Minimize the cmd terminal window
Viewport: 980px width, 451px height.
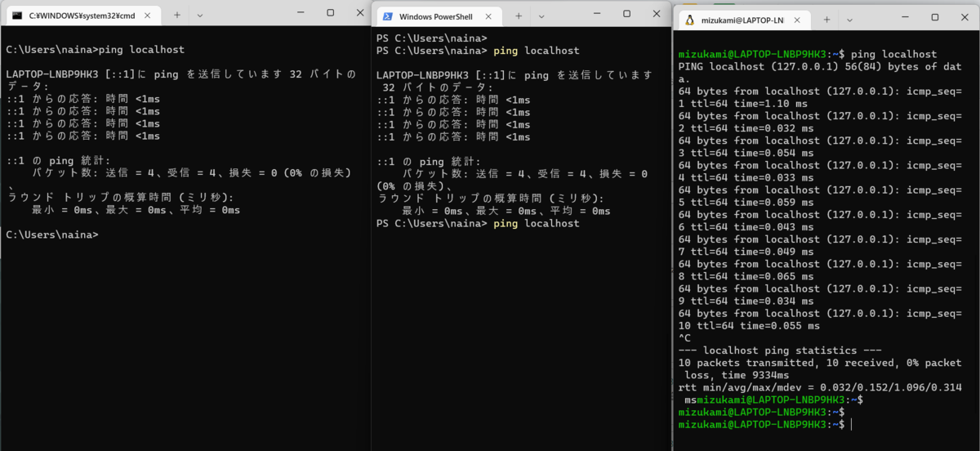click(x=300, y=12)
